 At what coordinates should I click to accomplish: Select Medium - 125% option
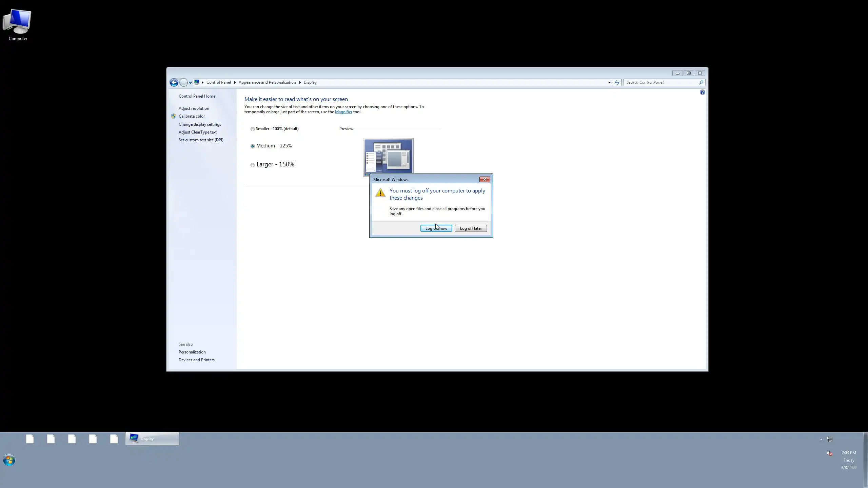tap(253, 146)
